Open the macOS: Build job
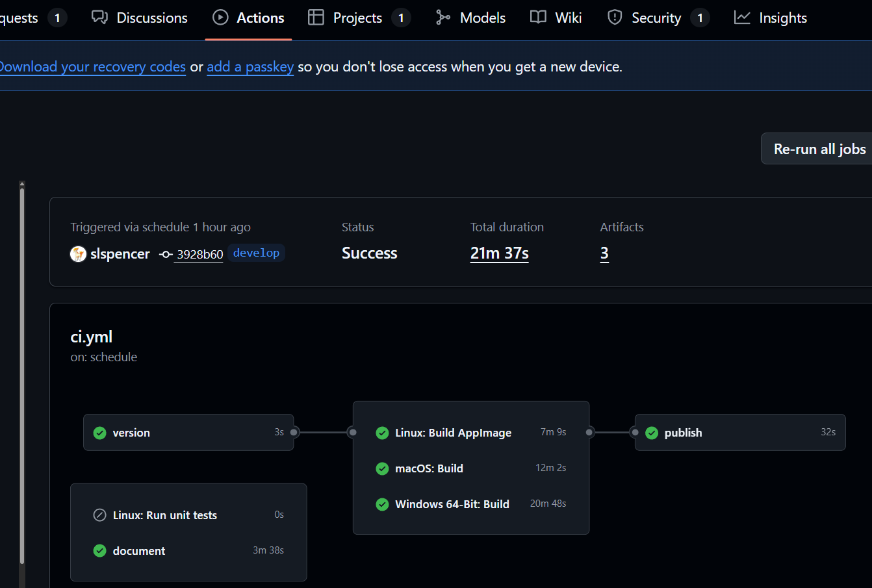Viewport: 872px width, 588px height. click(429, 468)
